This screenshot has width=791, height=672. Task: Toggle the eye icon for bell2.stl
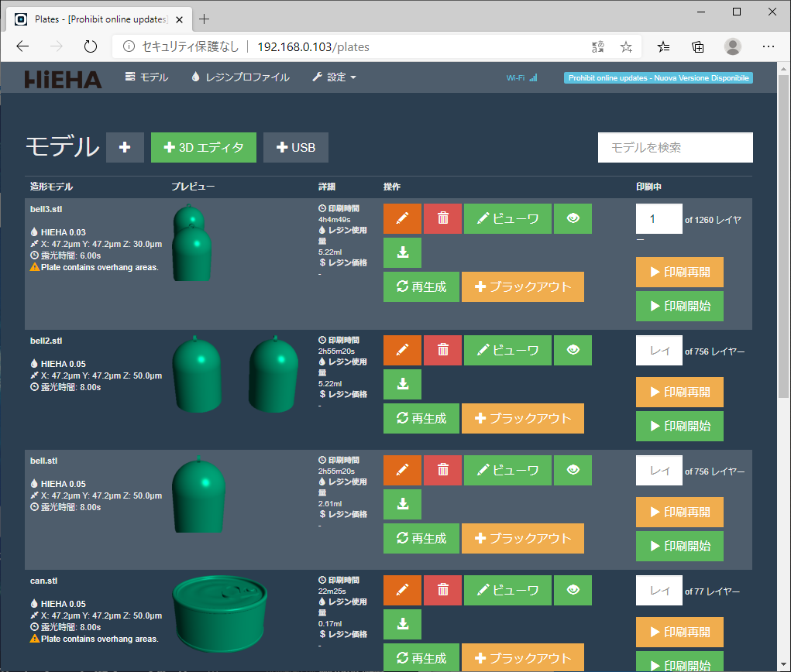[x=573, y=350]
